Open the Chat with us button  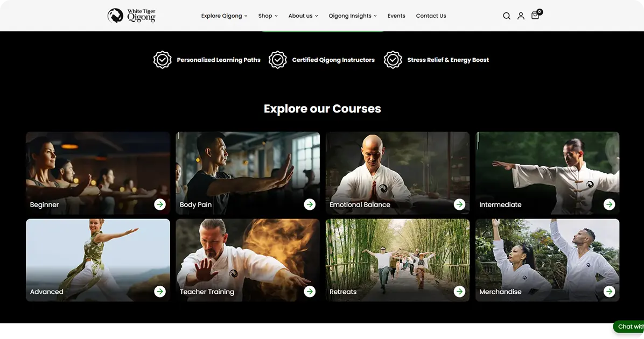coord(629,327)
